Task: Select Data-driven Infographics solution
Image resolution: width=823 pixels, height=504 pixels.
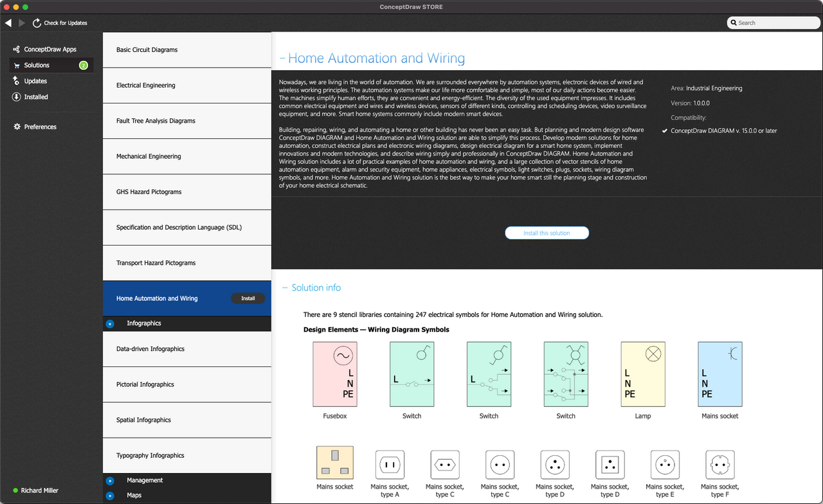Action: (x=187, y=349)
